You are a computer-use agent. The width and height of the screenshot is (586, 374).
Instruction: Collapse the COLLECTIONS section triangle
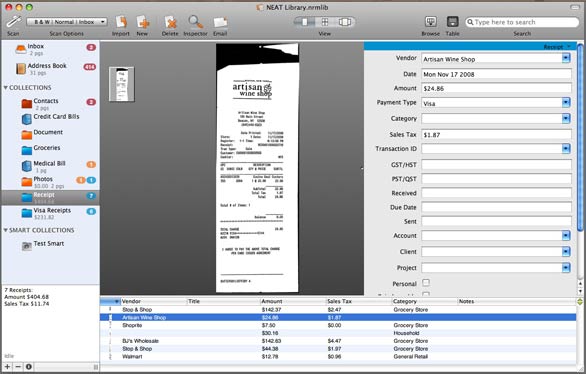(6, 87)
